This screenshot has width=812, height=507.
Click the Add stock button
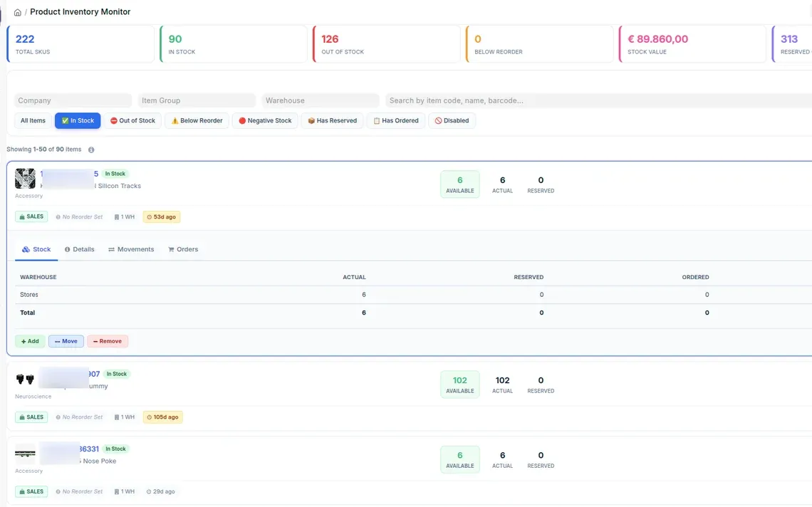30,341
